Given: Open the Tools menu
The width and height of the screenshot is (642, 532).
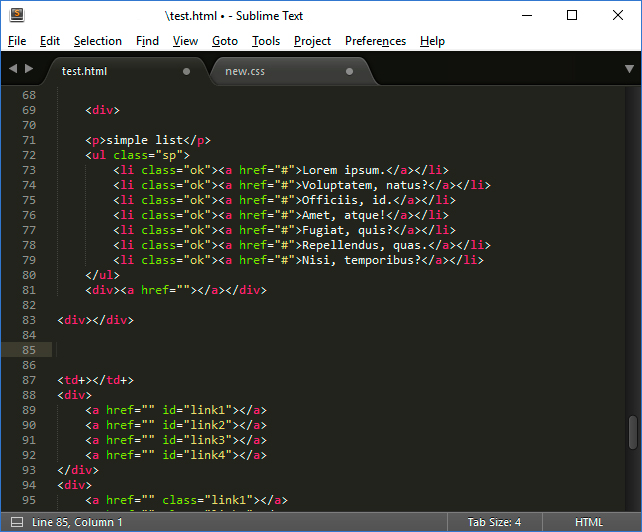Looking at the screenshot, I should pyautogui.click(x=266, y=41).
